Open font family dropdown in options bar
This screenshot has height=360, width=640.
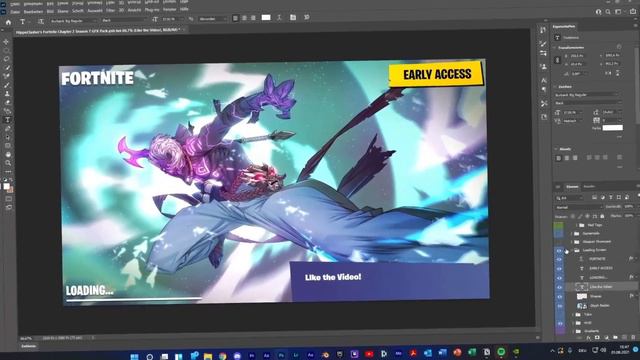pyautogui.click(x=73, y=20)
